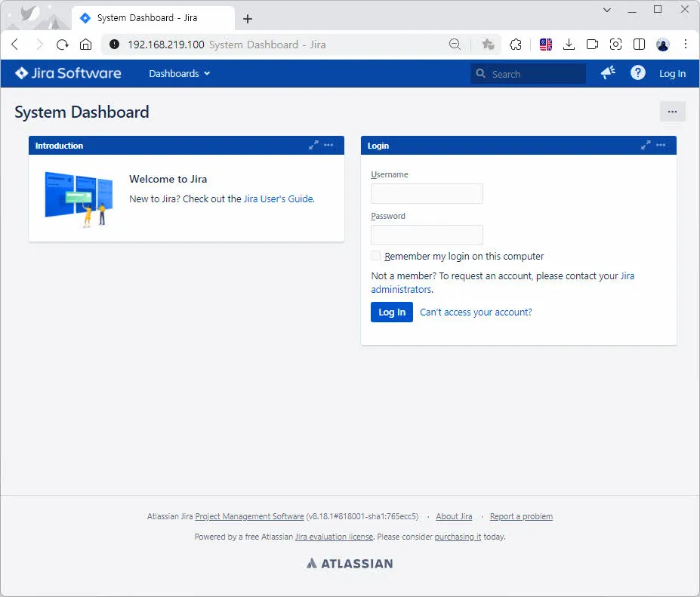The height and width of the screenshot is (597, 700).
Task: Enable Remember my login on this computer
Action: pyautogui.click(x=375, y=256)
